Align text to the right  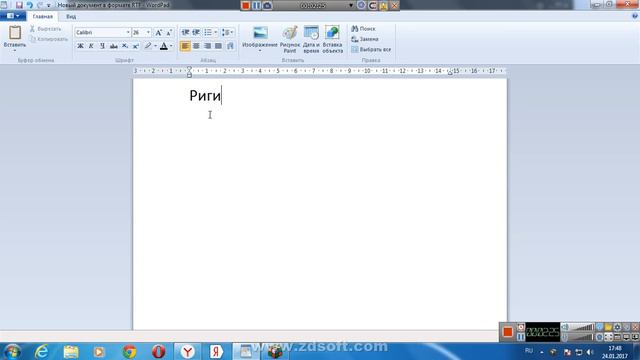[x=207, y=46]
